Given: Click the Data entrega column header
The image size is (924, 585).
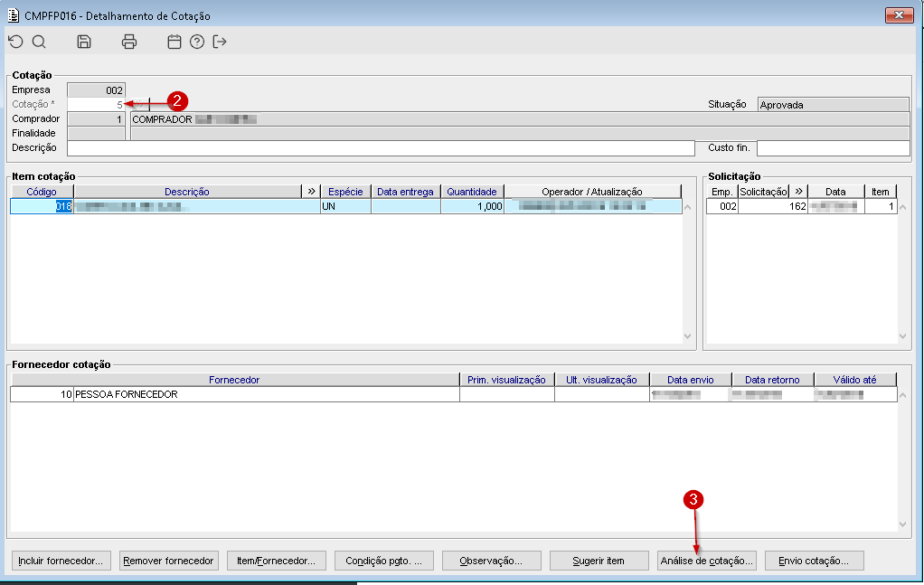Looking at the screenshot, I should pos(405,192).
